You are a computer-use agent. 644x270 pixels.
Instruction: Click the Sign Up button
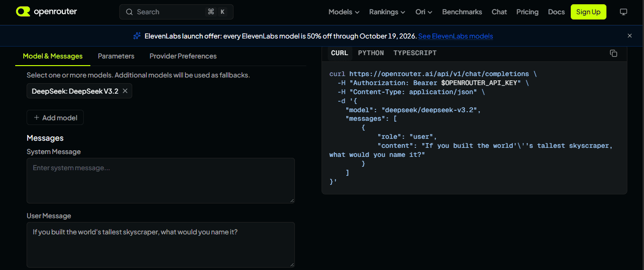(588, 12)
